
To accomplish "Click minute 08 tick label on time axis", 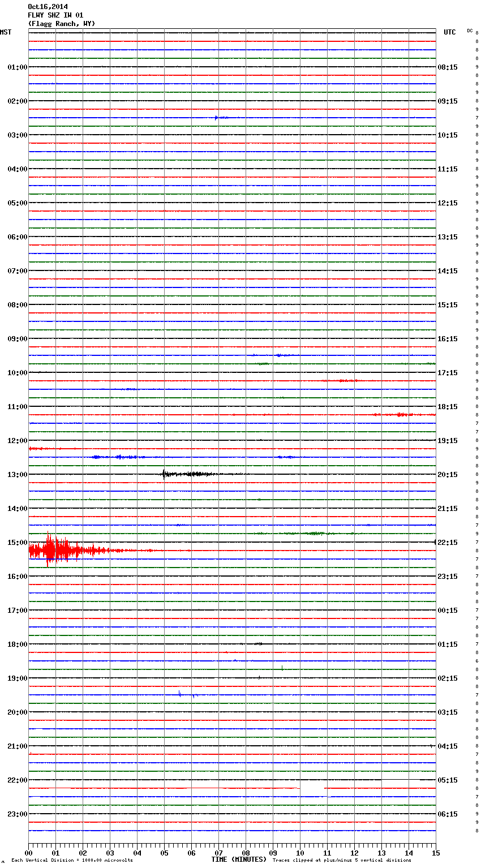I will (x=246, y=853).
